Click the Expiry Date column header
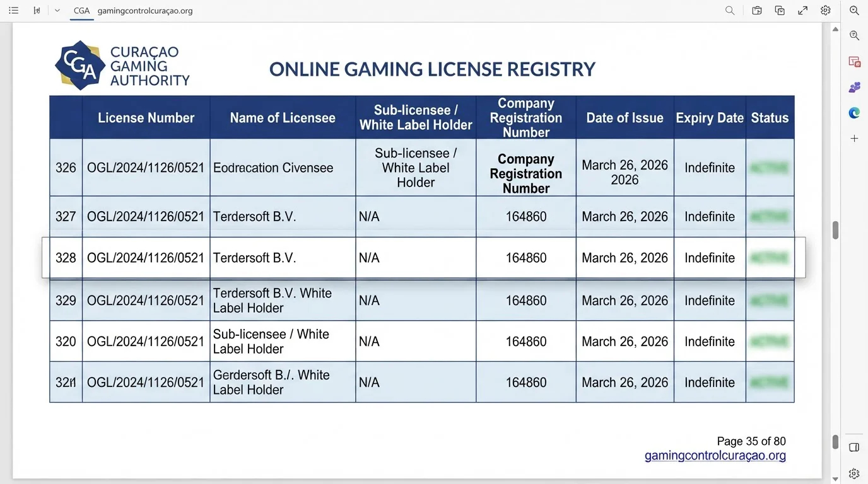The image size is (868, 484). [x=710, y=118]
